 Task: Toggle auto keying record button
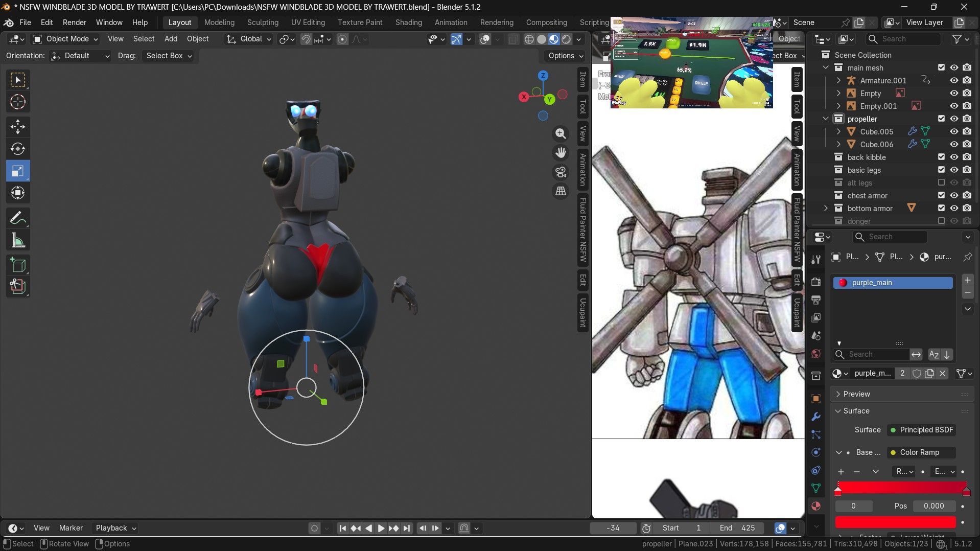[x=314, y=528]
